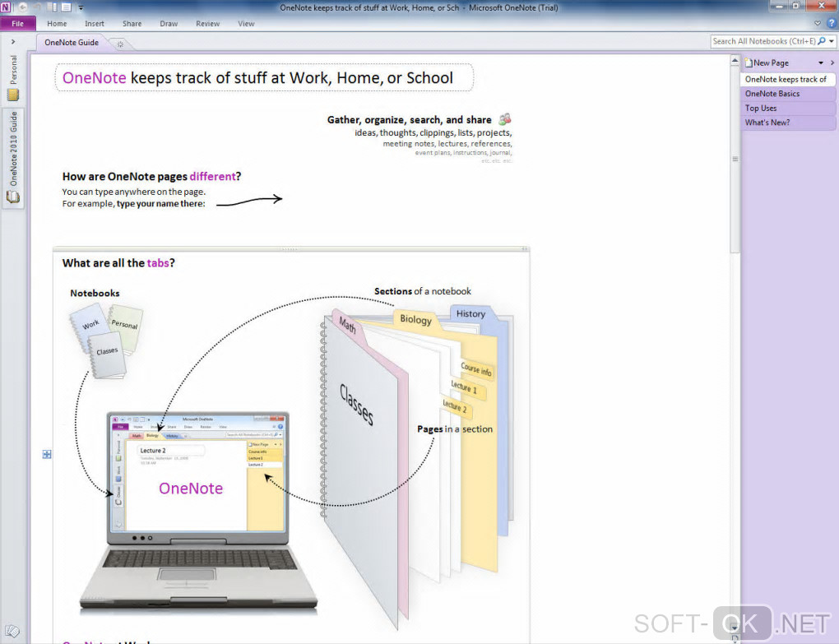Screen dimensions: 839x644
Task: Click the Undo icon in the quick access toolbar
Action: [x=38, y=7]
